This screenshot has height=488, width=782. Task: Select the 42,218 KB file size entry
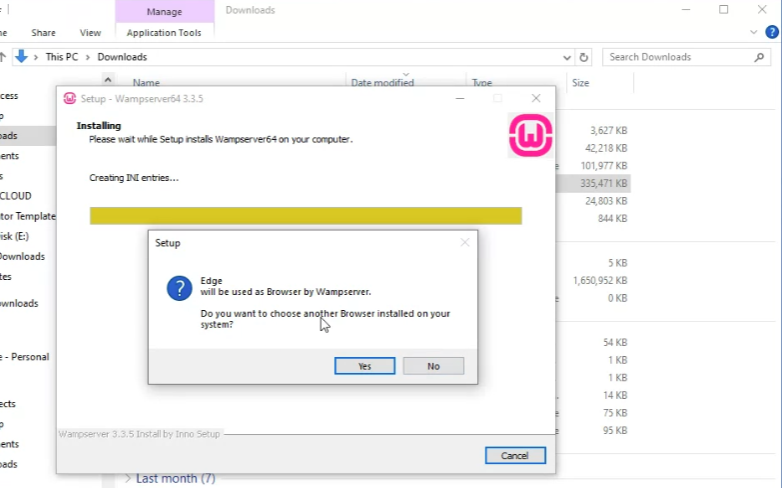tap(606, 148)
